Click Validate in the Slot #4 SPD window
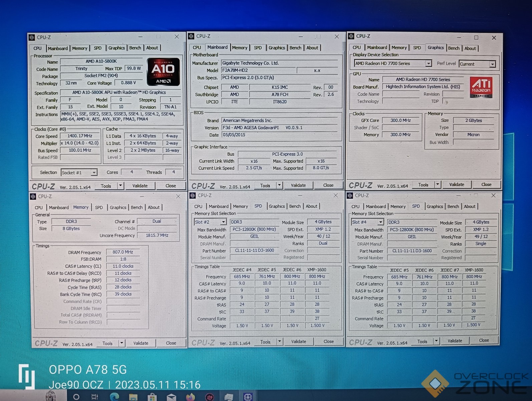 [x=455, y=341]
